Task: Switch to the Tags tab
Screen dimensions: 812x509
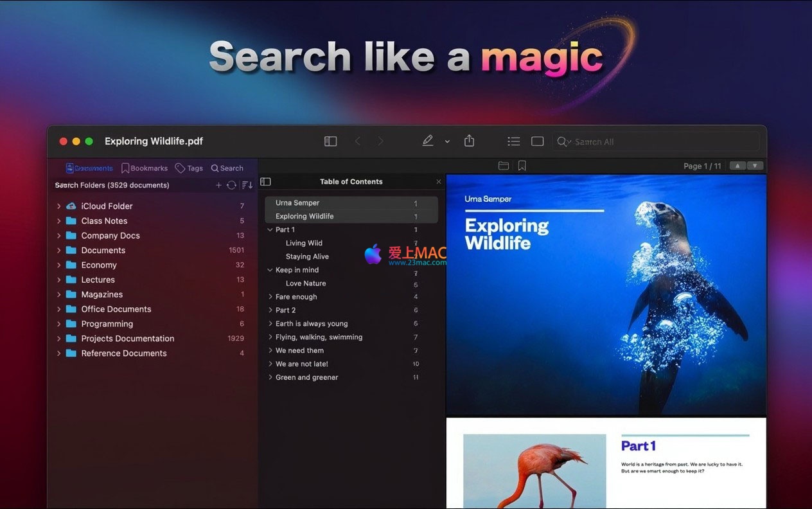Action: (x=189, y=168)
